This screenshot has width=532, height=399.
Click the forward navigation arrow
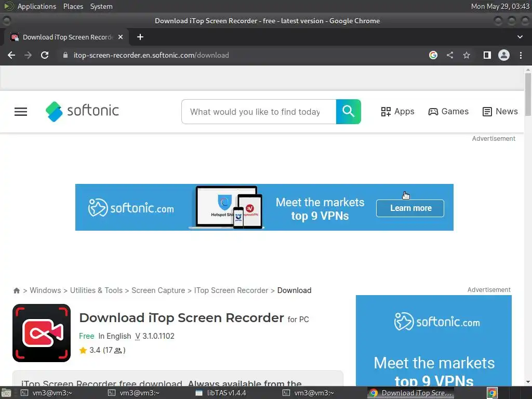28,55
